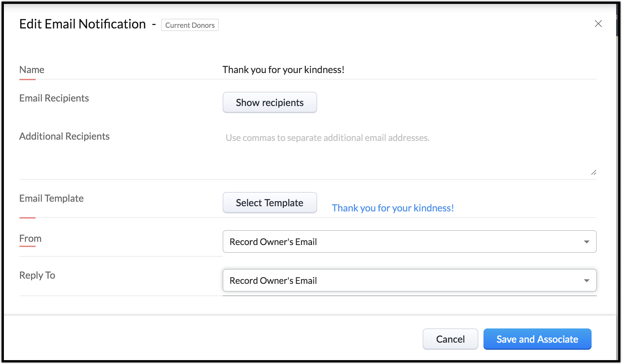This screenshot has height=364, width=622.
Task: Close the Edit Email Notification dialog
Action: 598,24
